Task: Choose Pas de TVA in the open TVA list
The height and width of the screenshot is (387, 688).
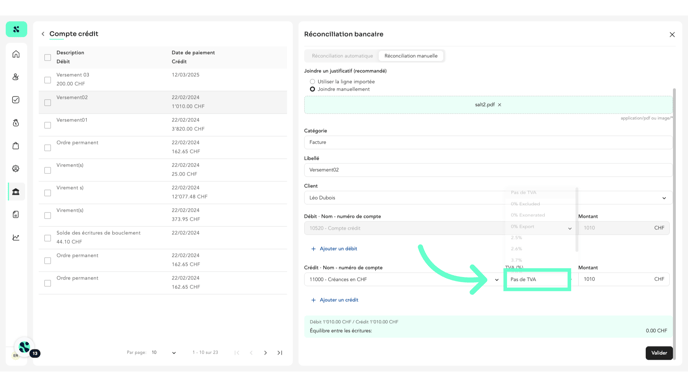Action: (540, 193)
